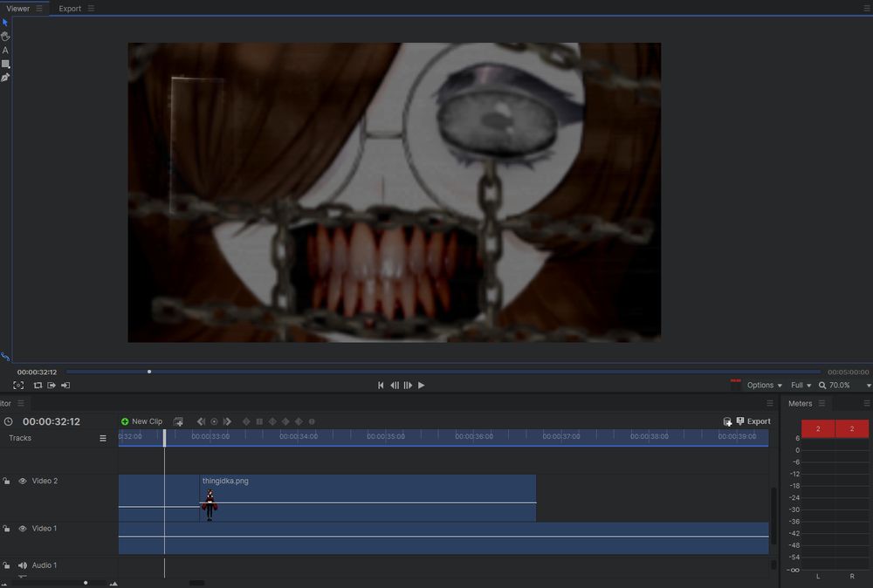Click the timeline horizontal scrollbar thumb
Viewport: 873px width, 588px height.
tap(196, 583)
